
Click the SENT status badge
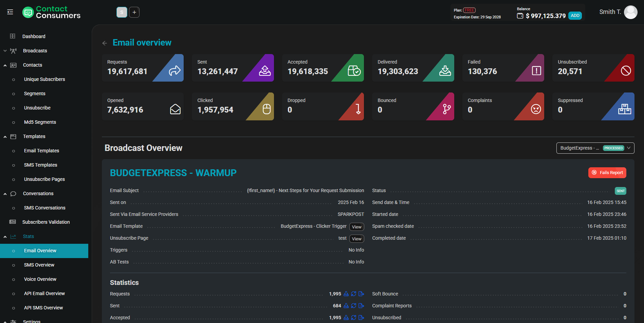pyautogui.click(x=621, y=191)
